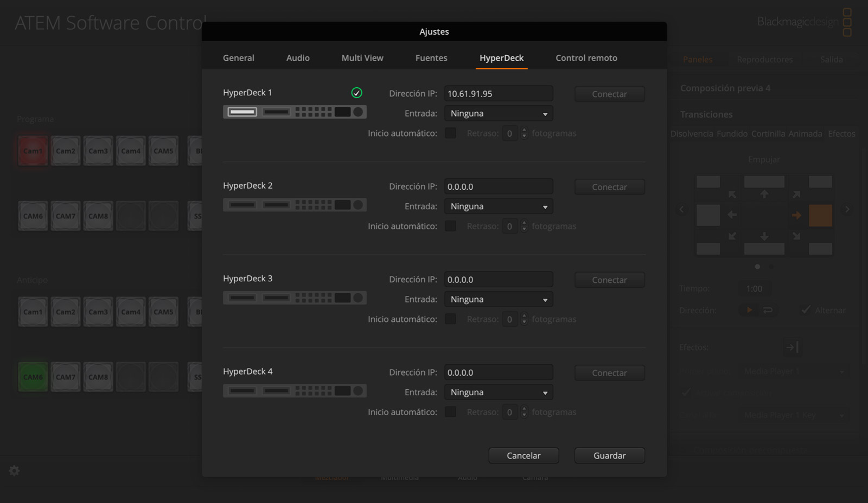Go to previous transition effects page
This screenshot has height=503, width=868.
coord(682,209)
